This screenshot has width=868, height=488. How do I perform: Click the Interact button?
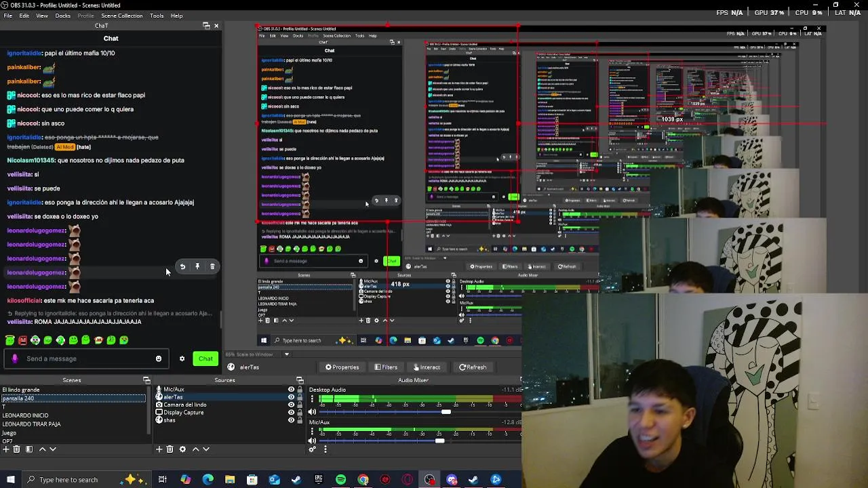coord(427,367)
